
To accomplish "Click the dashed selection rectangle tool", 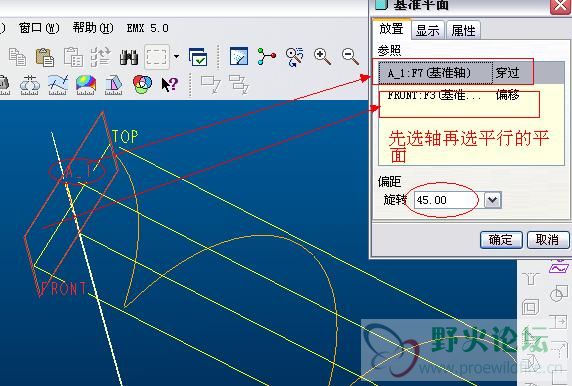I will (x=156, y=57).
